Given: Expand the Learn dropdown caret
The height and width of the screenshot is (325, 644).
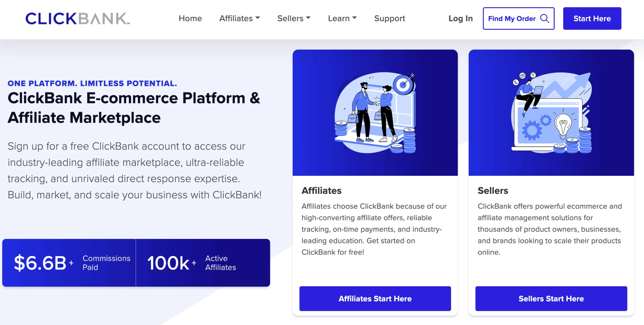Looking at the screenshot, I should pos(355,18).
